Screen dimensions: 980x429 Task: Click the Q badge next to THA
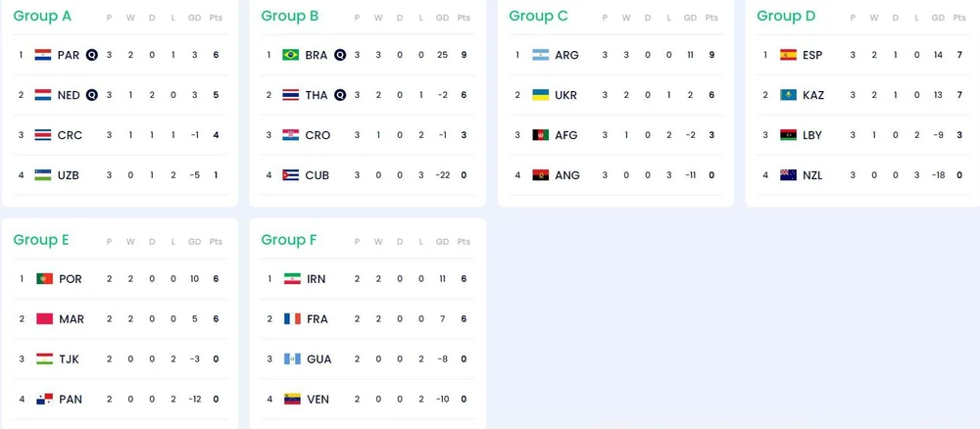(x=340, y=95)
